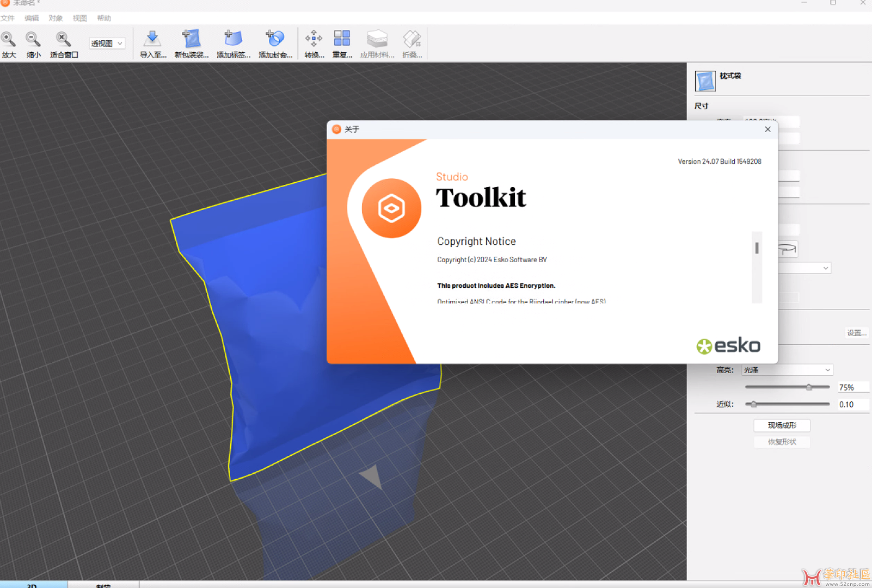Click the 现场成形 button
The width and height of the screenshot is (872, 588).
(782, 425)
